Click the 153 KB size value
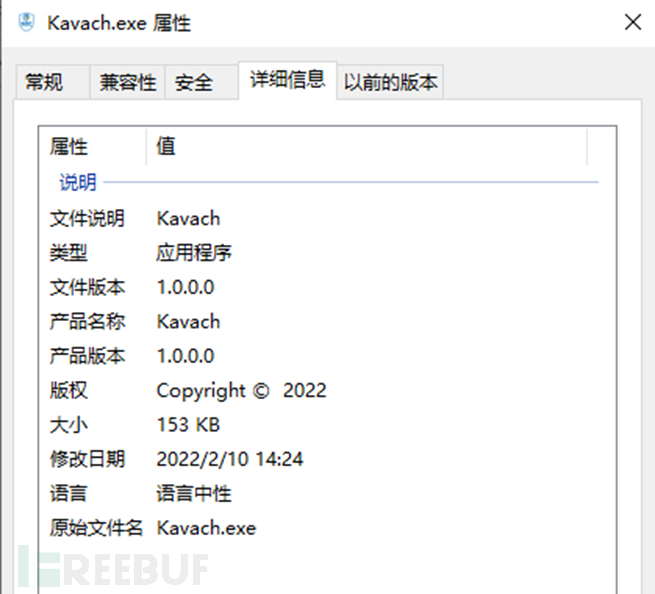 click(x=188, y=425)
